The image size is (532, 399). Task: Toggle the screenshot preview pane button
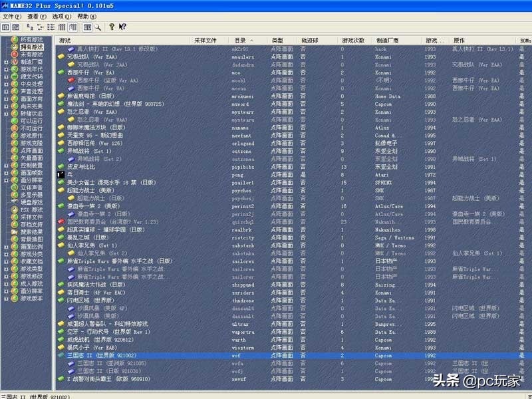coord(15,27)
